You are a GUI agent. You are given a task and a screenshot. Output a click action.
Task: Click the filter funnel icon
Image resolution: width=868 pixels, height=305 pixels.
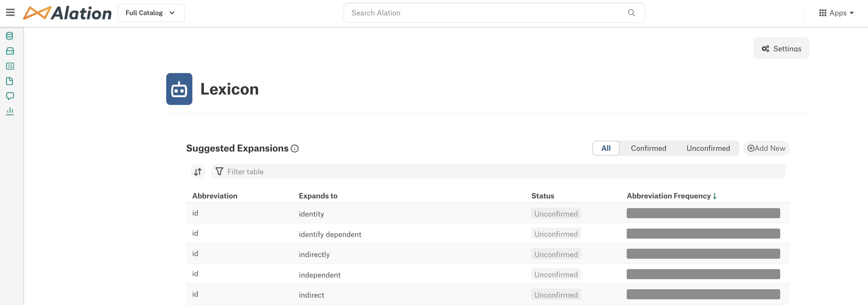tap(219, 172)
